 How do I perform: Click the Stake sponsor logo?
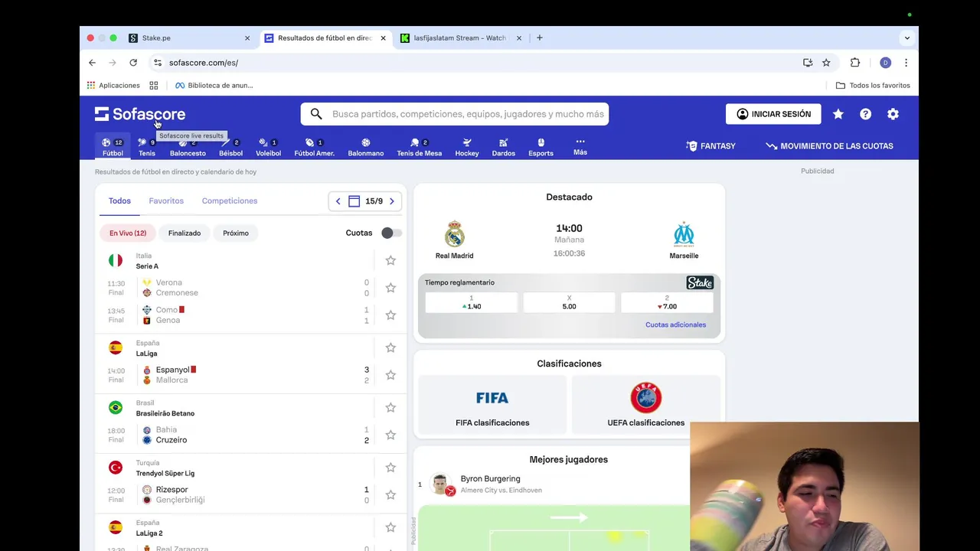pyautogui.click(x=700, y=283)
